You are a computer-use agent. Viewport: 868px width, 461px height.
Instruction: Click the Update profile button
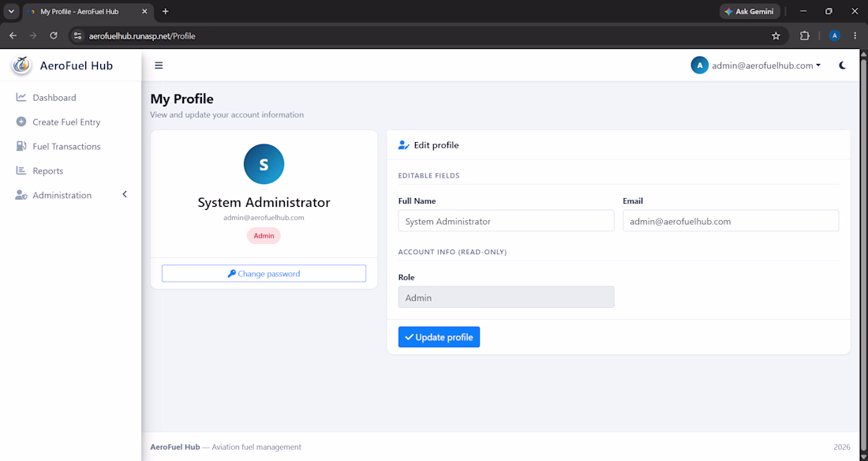[439, 337]
